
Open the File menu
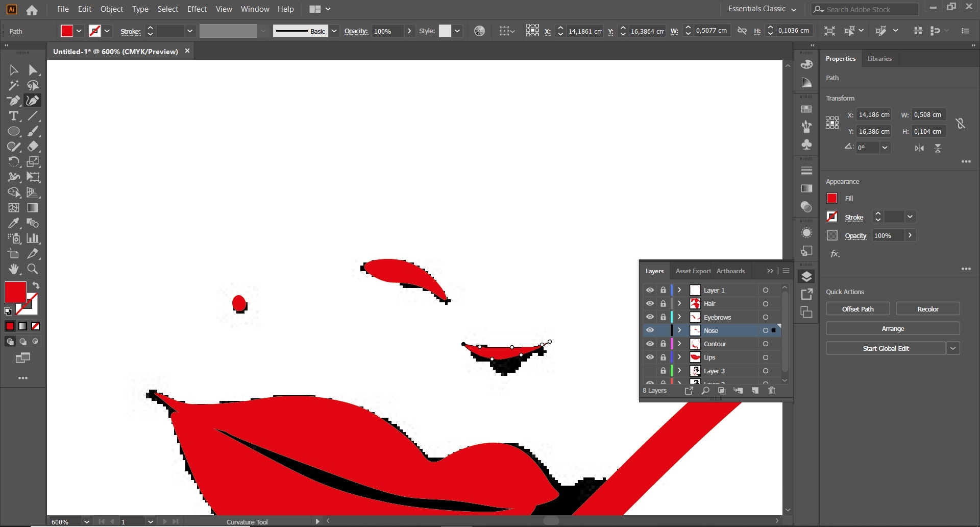point(63,9)
